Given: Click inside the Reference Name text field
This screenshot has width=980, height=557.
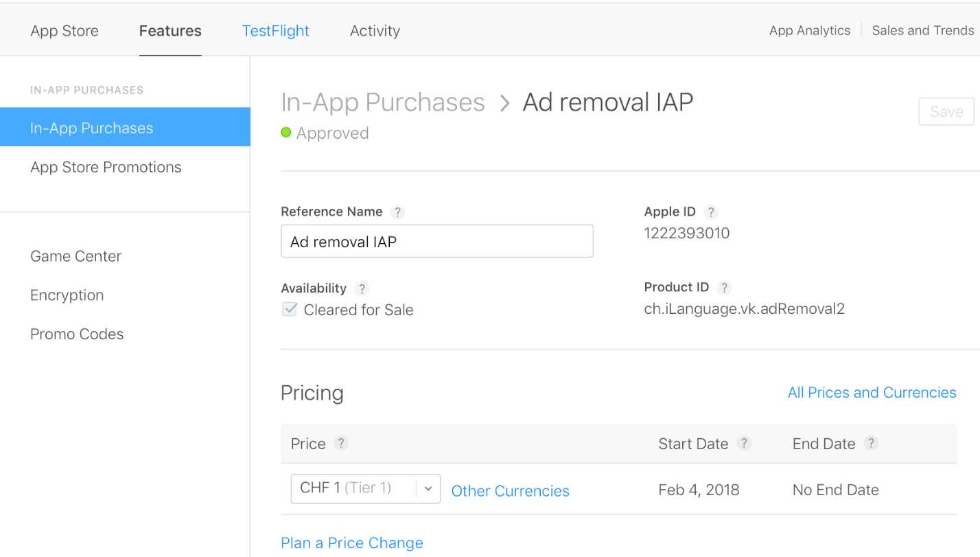Looking at the screenshot, I should point(436,241).
